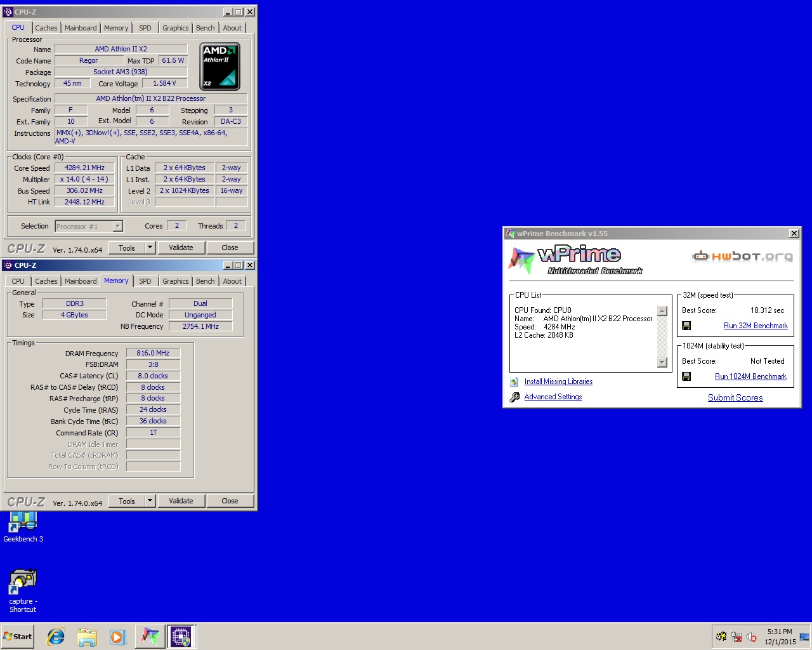Click the 18.312 sec best score
The height and width of the screenshot is (650, 812).
pyautogui.click(x=767, y=310)
